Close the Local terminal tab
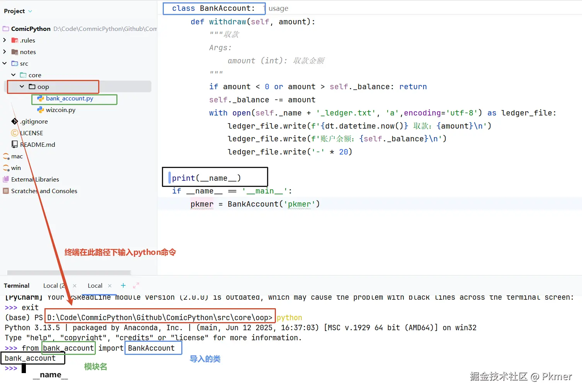The width and height of the screenshot is (582, 392). point(110,286)
